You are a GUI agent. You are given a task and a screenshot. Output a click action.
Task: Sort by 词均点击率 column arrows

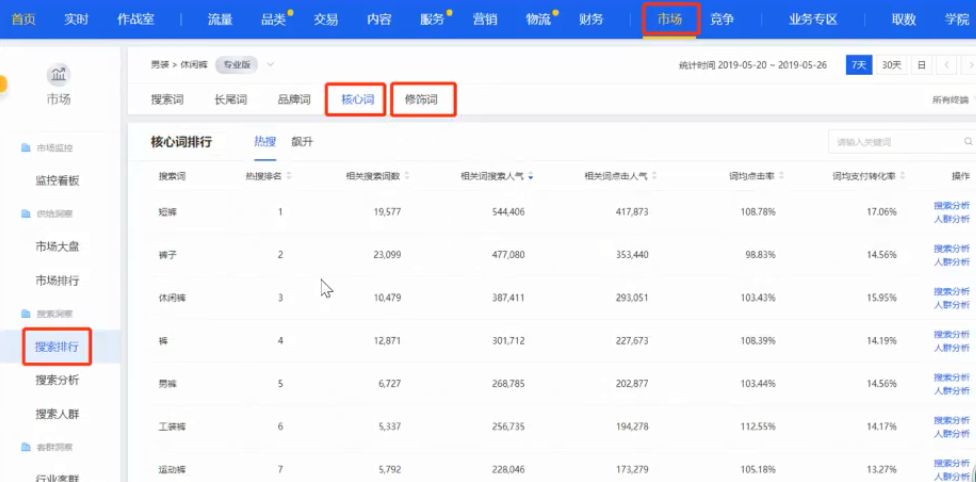pyautogui.click(x=781, y=176)
